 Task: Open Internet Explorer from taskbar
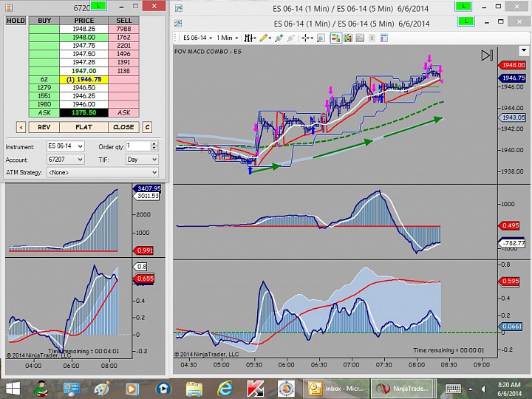225,389
